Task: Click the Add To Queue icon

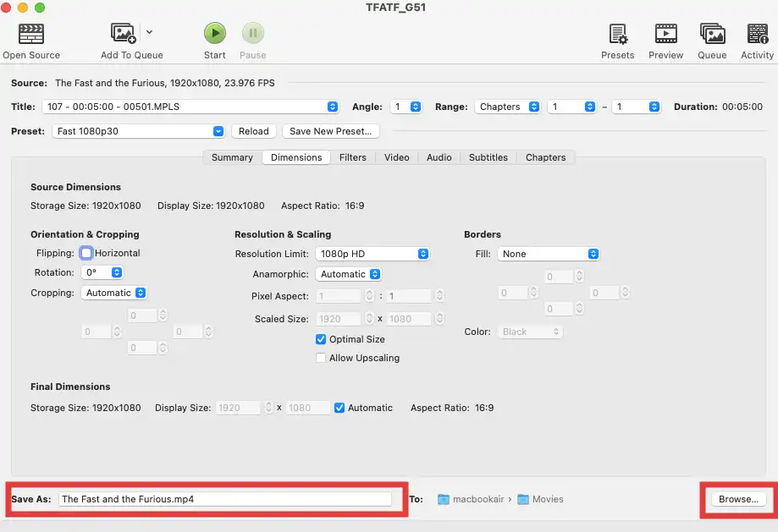Action: point(124,34)
